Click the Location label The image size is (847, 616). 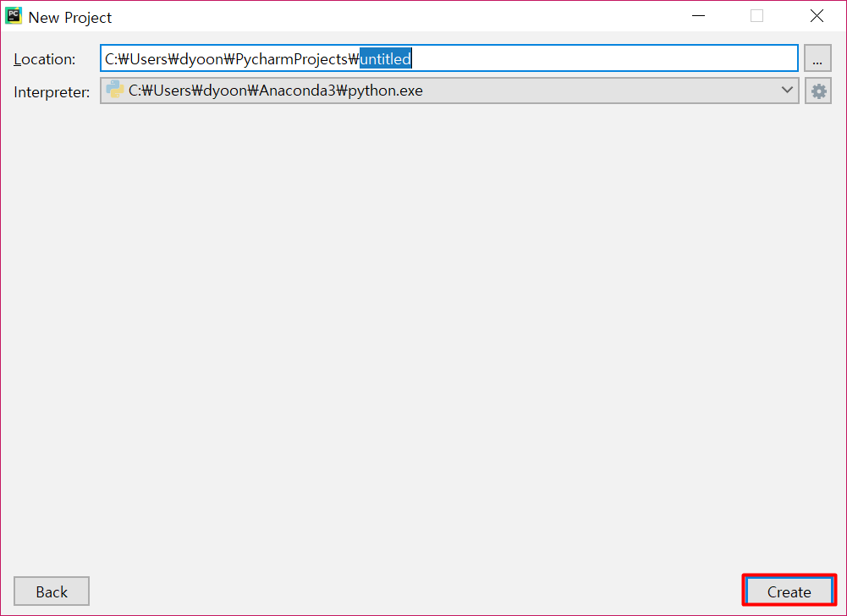point(45,59)
